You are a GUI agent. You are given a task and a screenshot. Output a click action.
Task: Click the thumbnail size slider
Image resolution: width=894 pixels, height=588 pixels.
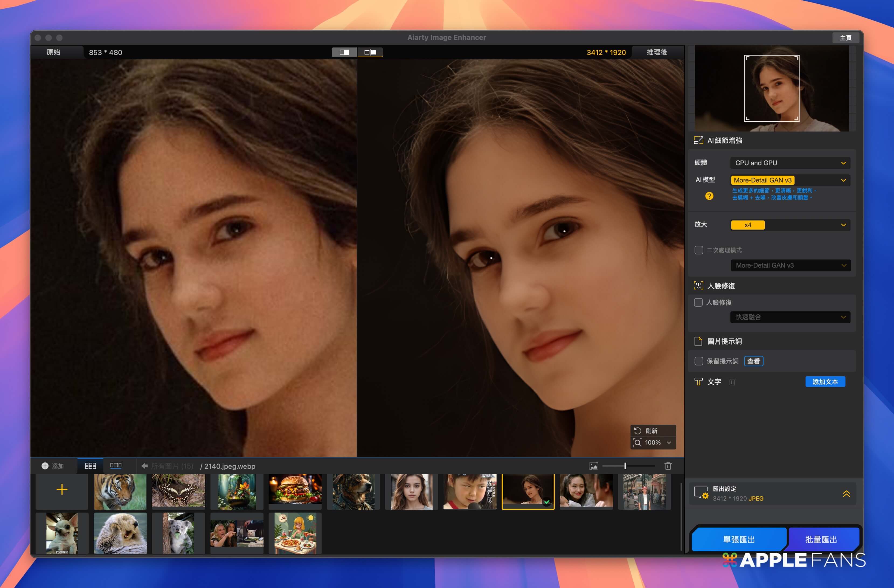(625, 466)
